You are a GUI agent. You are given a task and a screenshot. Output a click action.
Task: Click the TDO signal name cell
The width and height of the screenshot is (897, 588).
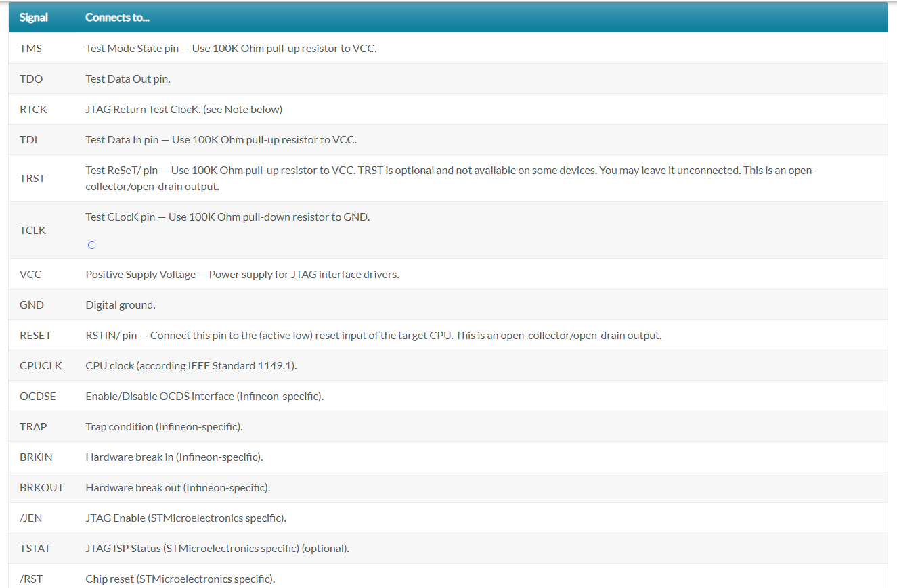31,79
